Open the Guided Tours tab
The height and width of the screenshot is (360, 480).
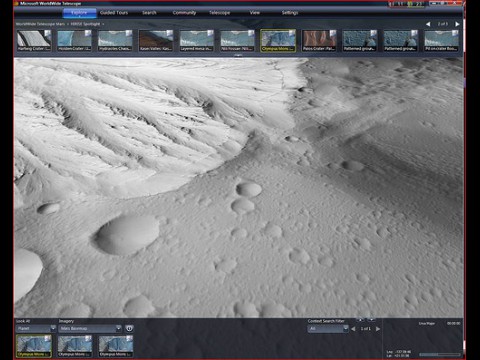pos(114,13)
